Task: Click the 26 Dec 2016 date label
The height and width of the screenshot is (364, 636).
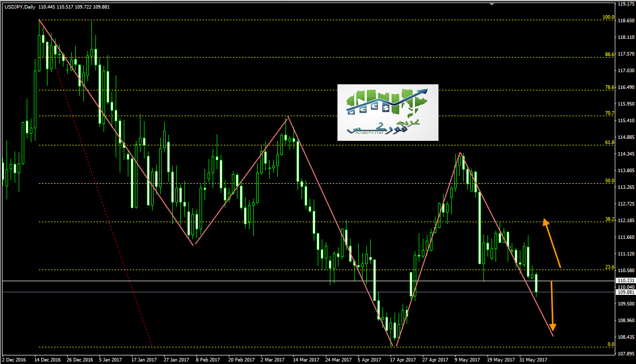Action: (x=81, y=360)
